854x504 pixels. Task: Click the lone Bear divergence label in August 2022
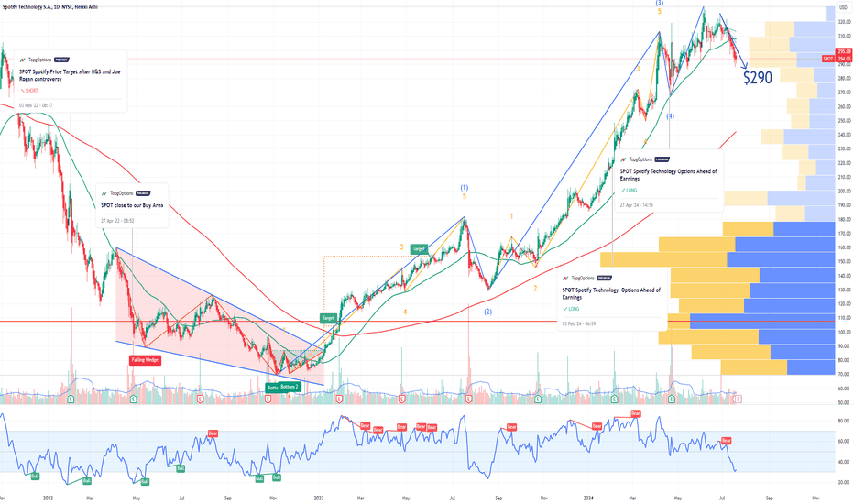[x=213, y=433]
